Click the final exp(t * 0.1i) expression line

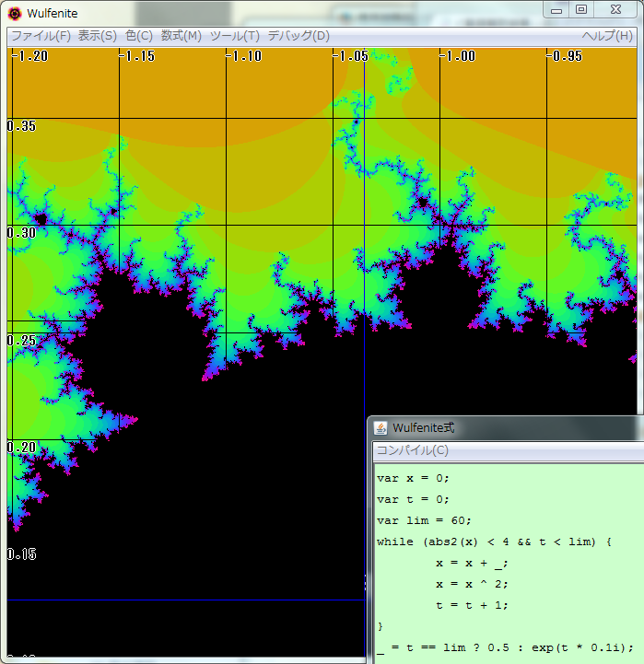point(506,647)
